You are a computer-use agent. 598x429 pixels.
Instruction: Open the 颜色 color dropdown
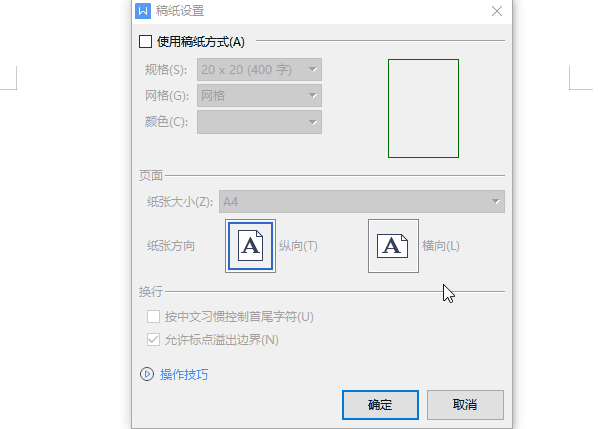point(259,122)
